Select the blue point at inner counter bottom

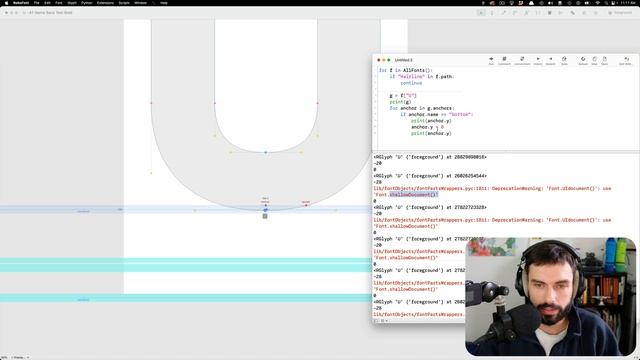click(266, 153)
